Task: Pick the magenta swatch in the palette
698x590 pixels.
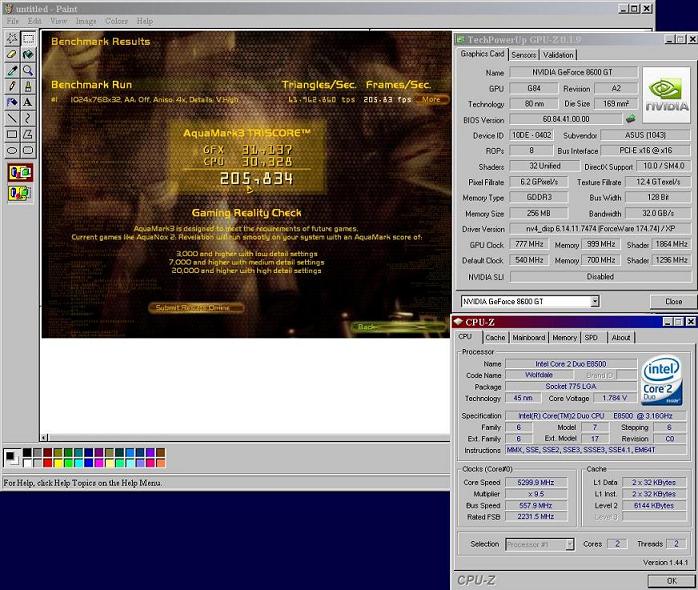Action: pyautogui.click(x=99, y=463)
